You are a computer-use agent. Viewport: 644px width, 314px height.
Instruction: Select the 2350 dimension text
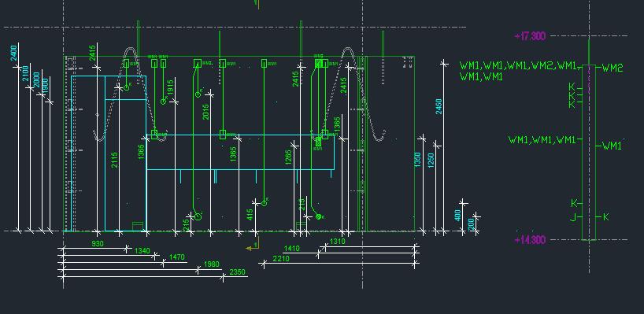pyautogui.click(x=238, y=272)
